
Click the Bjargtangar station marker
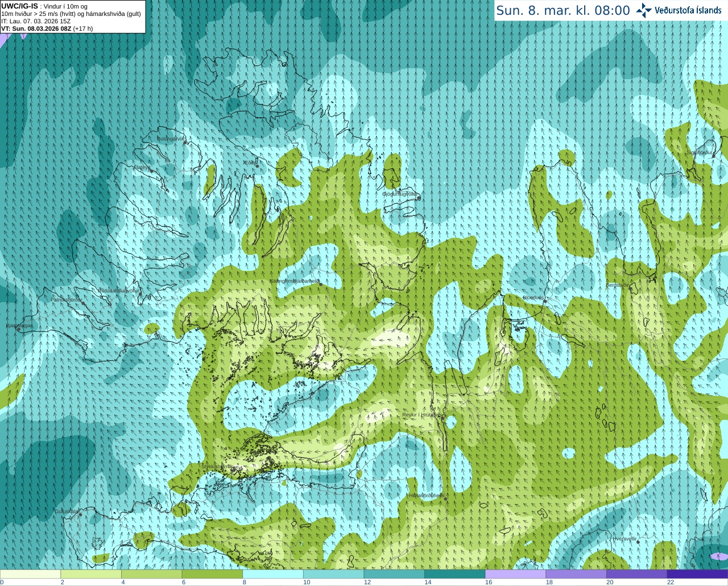tap(19, 329)
